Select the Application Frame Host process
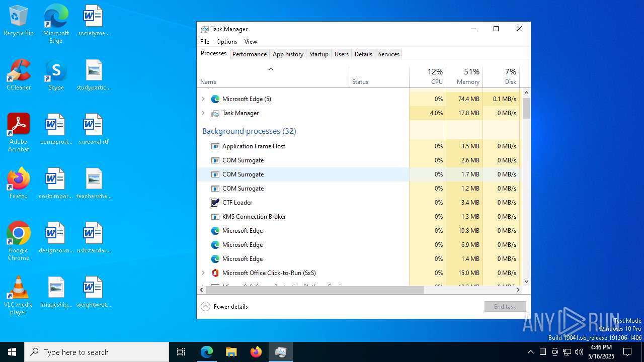The height and width of the screenshot is (362, 644). (360, 146)
